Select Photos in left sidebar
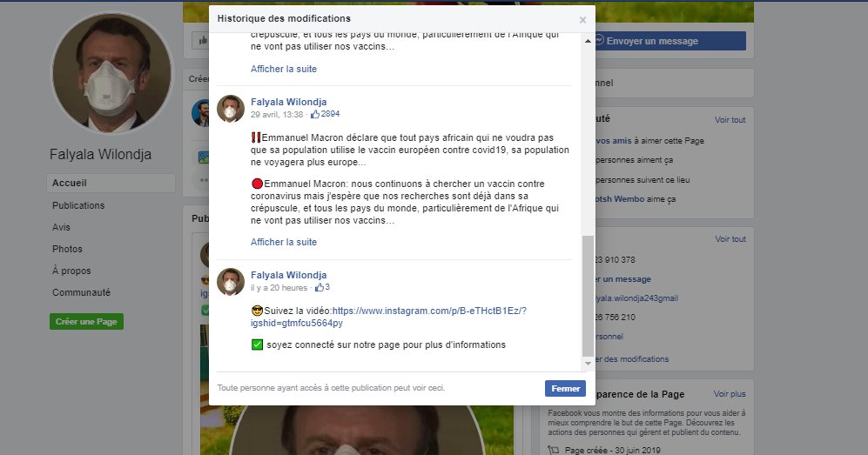 [x=67, y=249]
